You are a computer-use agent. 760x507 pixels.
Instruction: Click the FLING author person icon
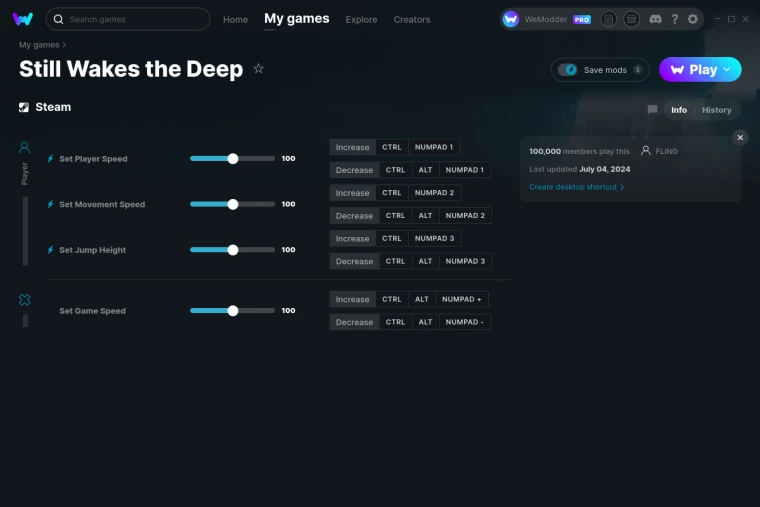pyautogui.click(x=645, y=151)
